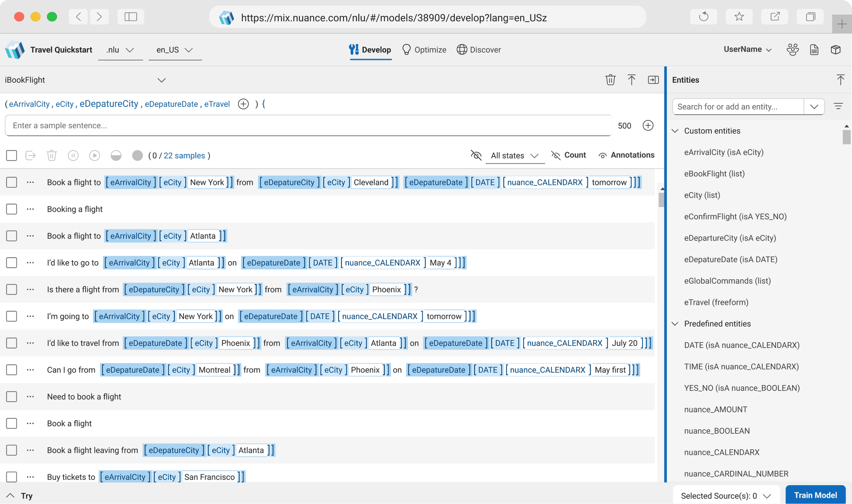Click the team members icon near UserName
The width and height of the screenshot is (852, 504).
pyautogui.click(x=793, y=49)
